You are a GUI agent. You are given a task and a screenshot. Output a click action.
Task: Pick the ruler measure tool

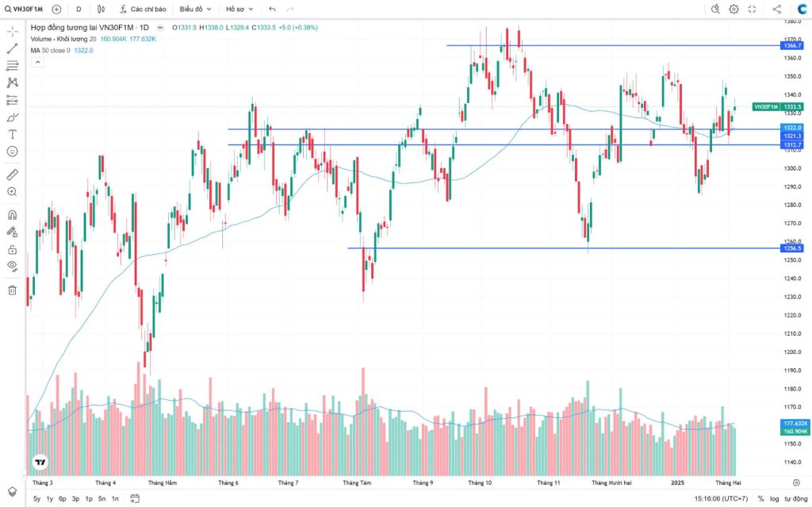click(12, 174)
